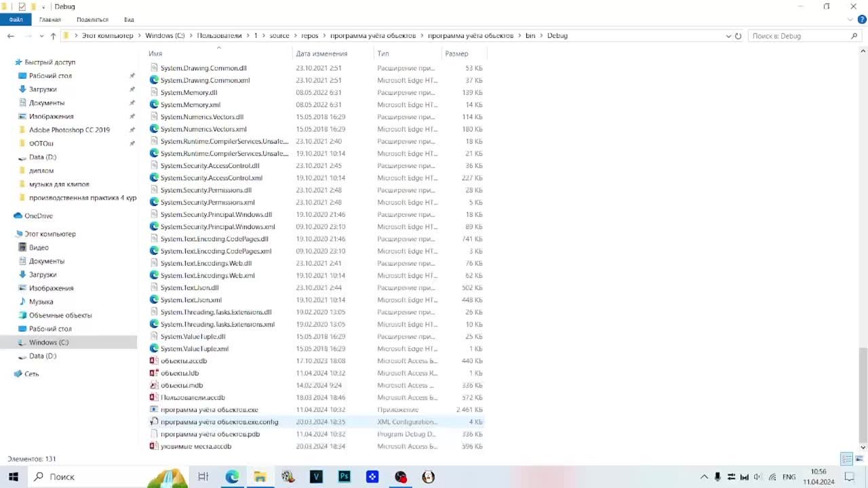Open the Файл menu tab

16,20
